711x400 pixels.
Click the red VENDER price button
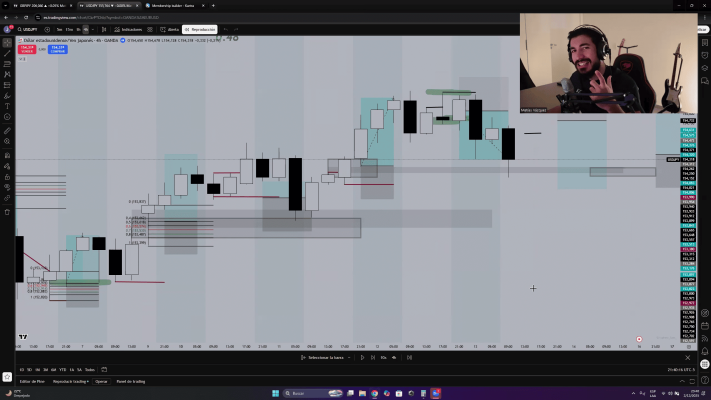[x=27, y=48]
